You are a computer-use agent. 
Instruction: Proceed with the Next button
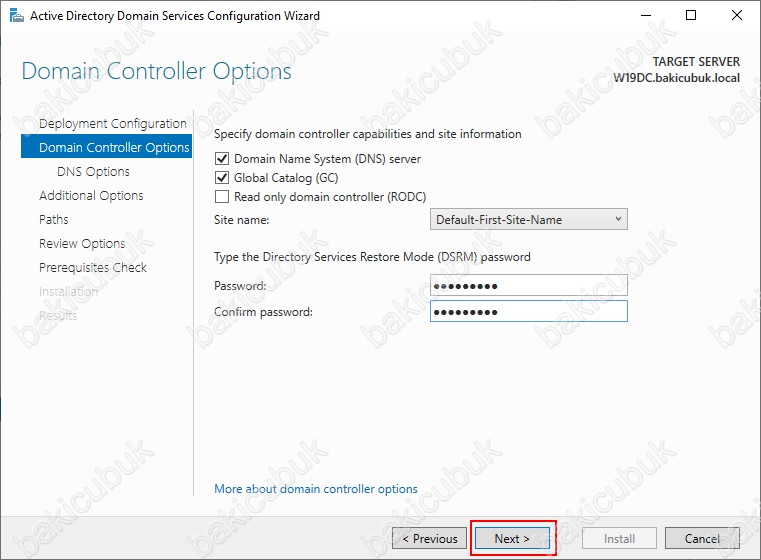[x=513, y=538]
